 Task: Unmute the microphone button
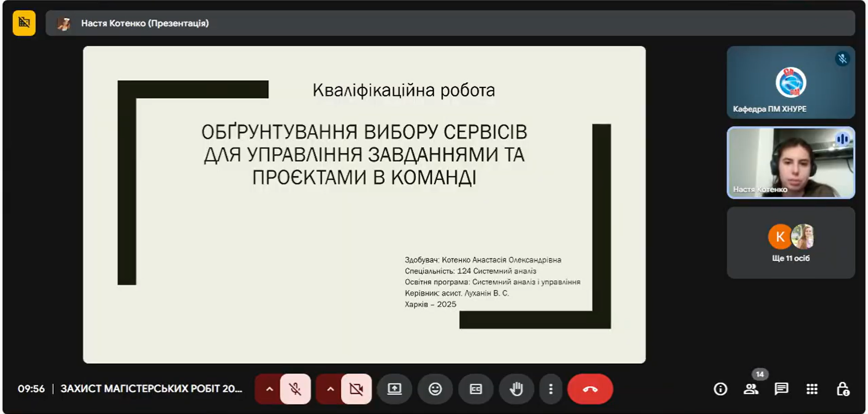tap(295, 389)
